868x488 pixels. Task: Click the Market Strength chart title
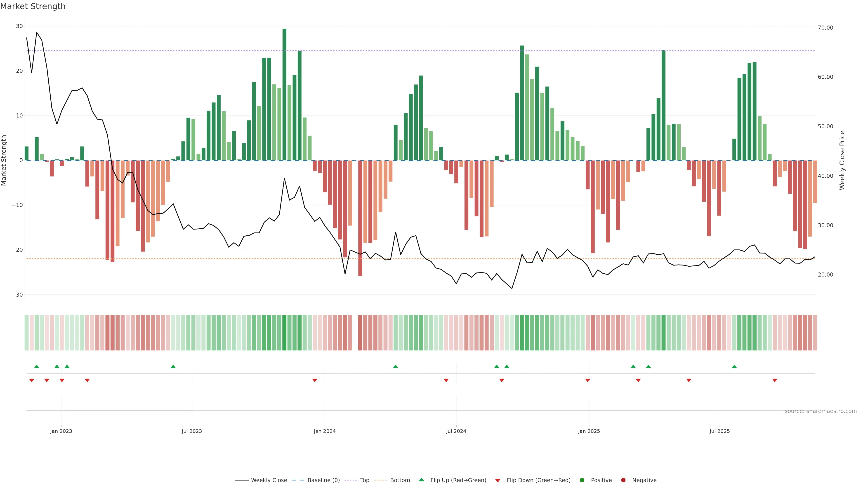pos(33,6)
